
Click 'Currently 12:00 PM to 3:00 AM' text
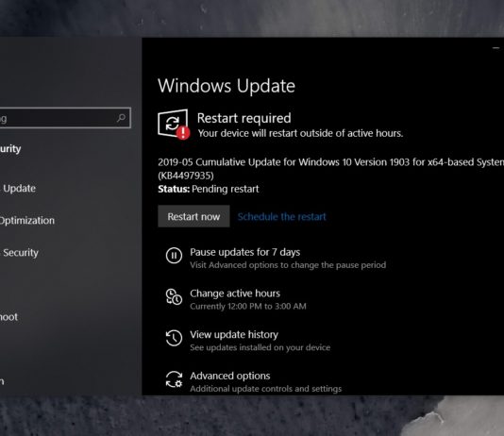point(248,306)
